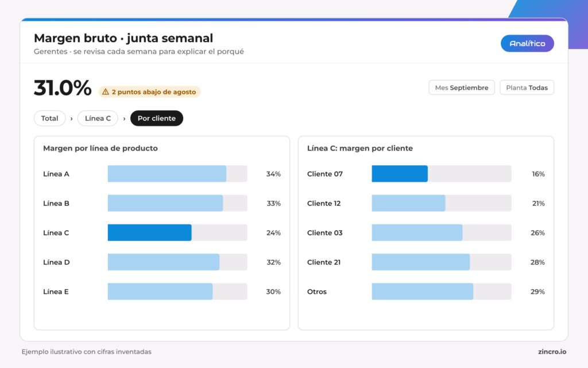
Task: Click the Línea D row label
Action: [56, 262]
